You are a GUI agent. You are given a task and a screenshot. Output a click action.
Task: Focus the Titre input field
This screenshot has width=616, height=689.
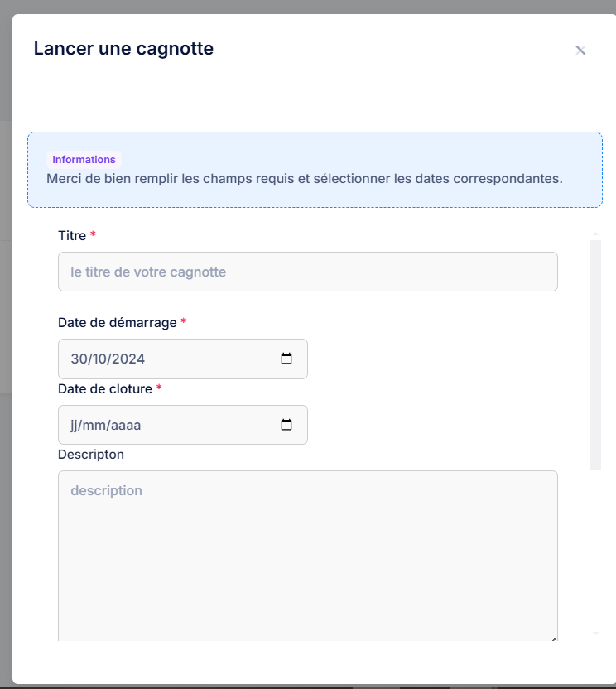308,272
